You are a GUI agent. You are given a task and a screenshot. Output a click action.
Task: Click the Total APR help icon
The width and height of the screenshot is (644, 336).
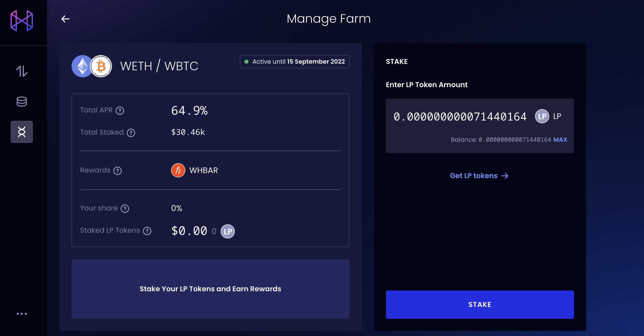[120, 111]
